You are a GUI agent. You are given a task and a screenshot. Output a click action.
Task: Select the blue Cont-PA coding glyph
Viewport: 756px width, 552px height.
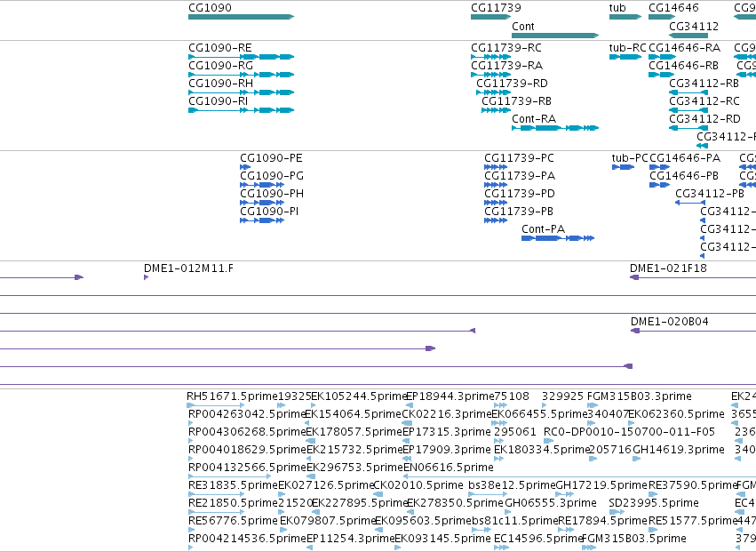(x=558, y=238)
